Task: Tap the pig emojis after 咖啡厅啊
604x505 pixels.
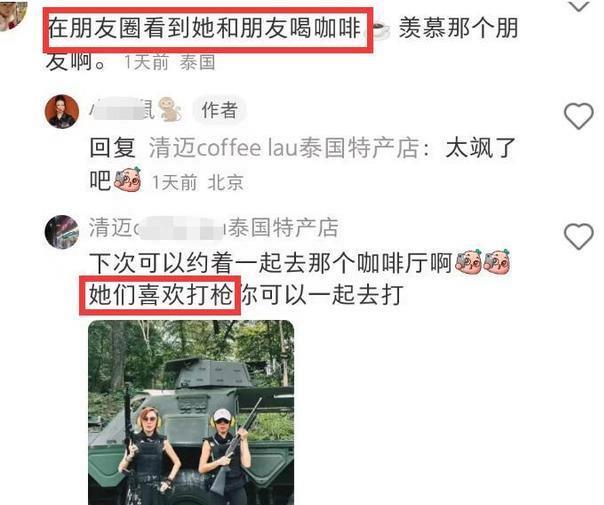Action: pos(483,262)
